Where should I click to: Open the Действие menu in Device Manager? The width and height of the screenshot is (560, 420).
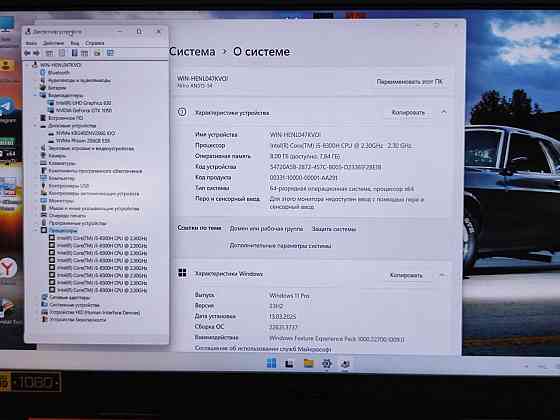tap(53, 43)
